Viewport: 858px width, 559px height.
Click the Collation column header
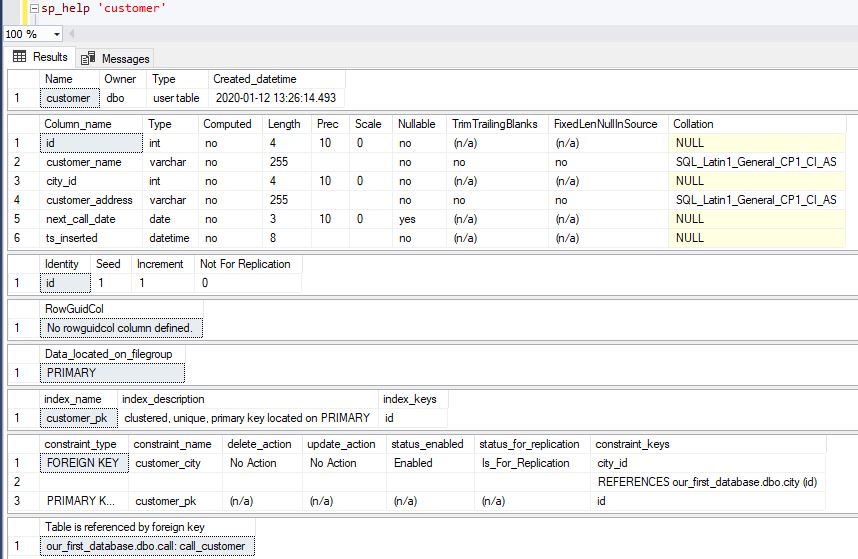pos(693,124)
